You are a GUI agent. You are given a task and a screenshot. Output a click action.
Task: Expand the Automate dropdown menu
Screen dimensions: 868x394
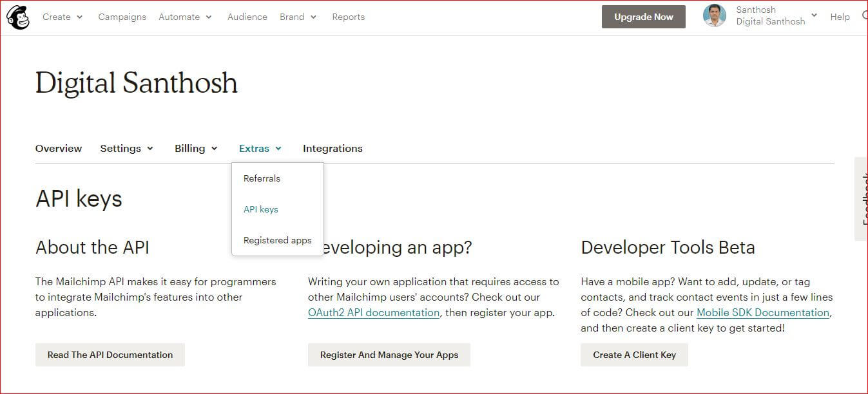point(185,17)
